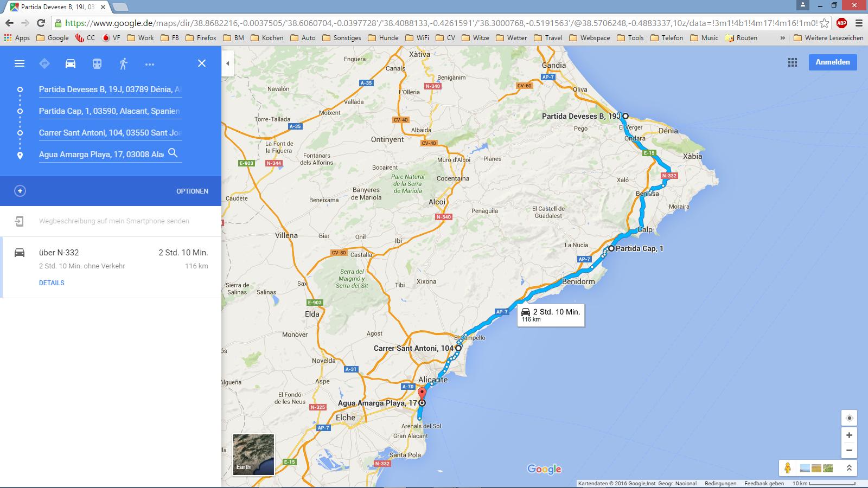The height and width of the screenshot is (488, 868).
Task: Click the browser address bar URL
Action: pyautogui.click(x=441, y=23)
